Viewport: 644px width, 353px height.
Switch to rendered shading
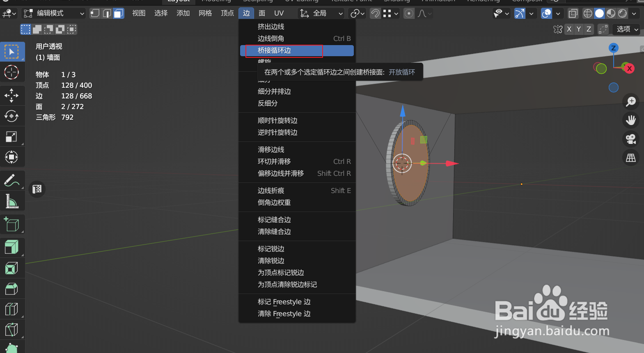(622, 14)
